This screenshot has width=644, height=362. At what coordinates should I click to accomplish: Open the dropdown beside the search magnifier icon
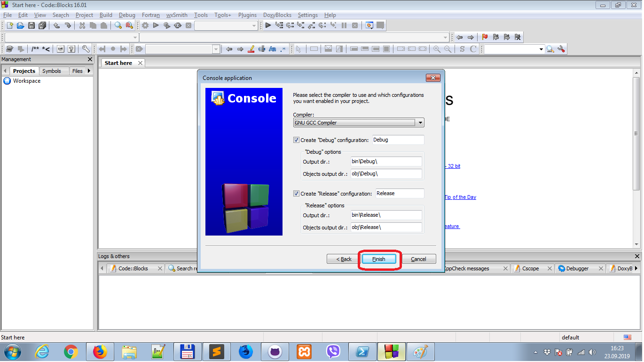tap(541, 49)
